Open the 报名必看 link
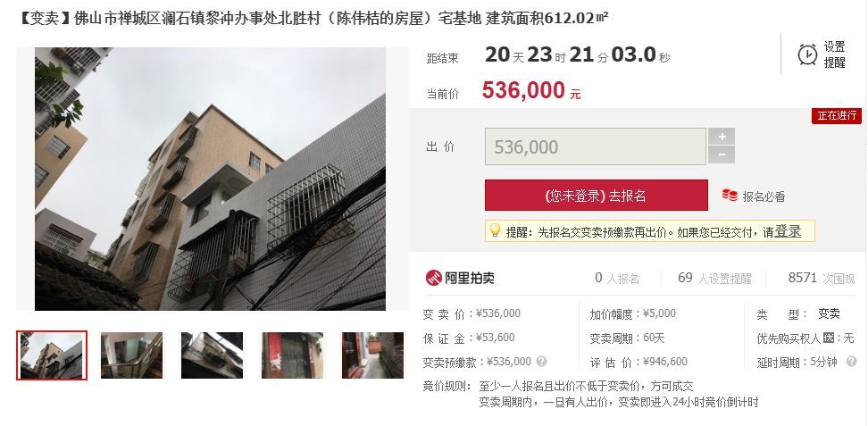The image size is (868, 426). tap(764, 196)
